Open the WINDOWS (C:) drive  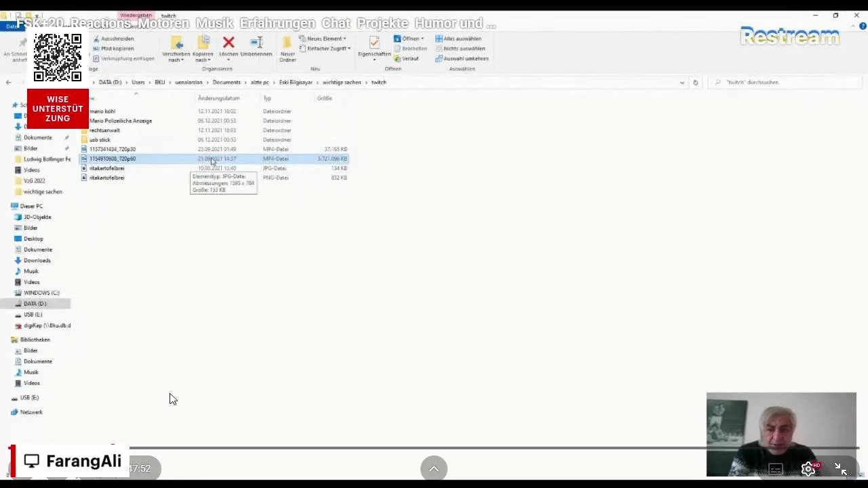(37, 293)
